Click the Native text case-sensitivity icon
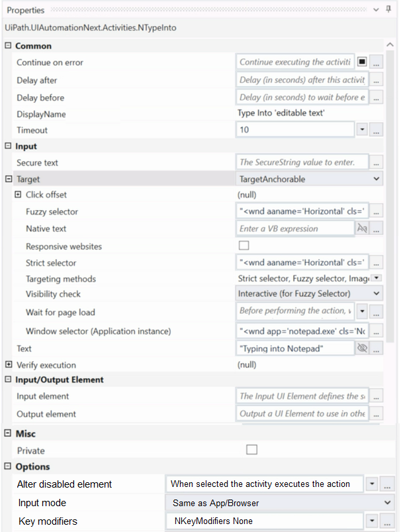403x532 pixels. click(362, 229)
